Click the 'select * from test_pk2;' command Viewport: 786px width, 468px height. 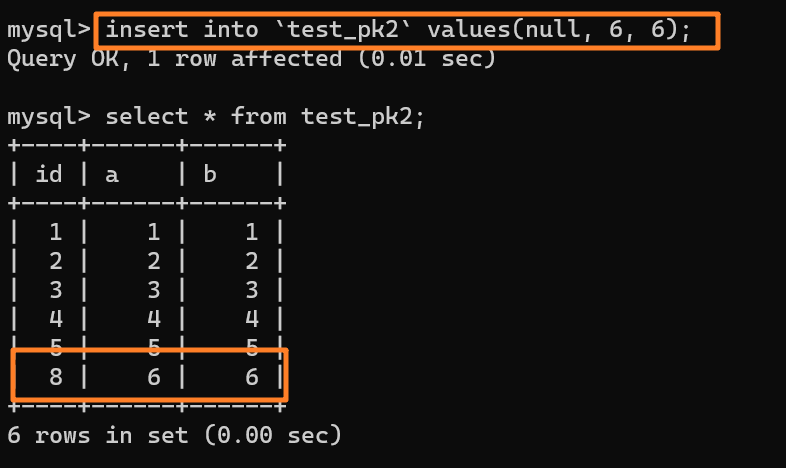click(x=265, y=117)
